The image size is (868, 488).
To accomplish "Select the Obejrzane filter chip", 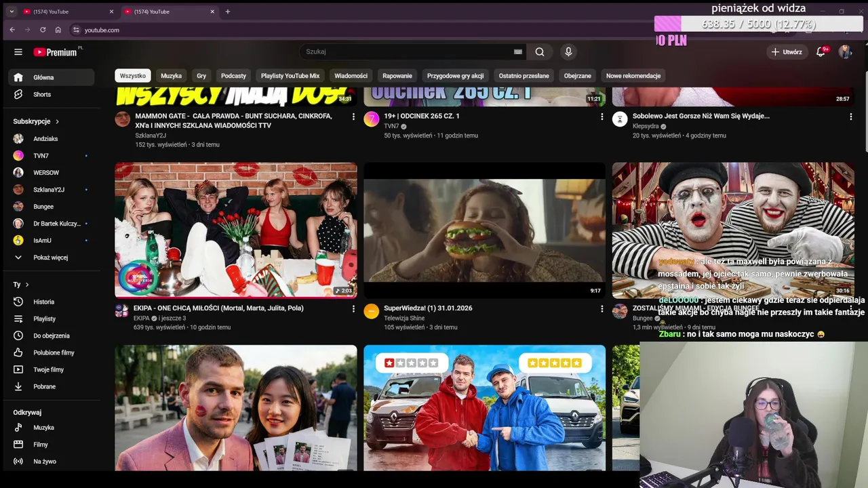I will click(x=578, y=76).
